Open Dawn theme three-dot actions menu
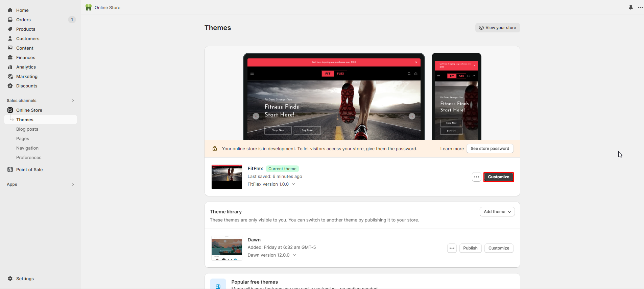 [x=452, y=248]
